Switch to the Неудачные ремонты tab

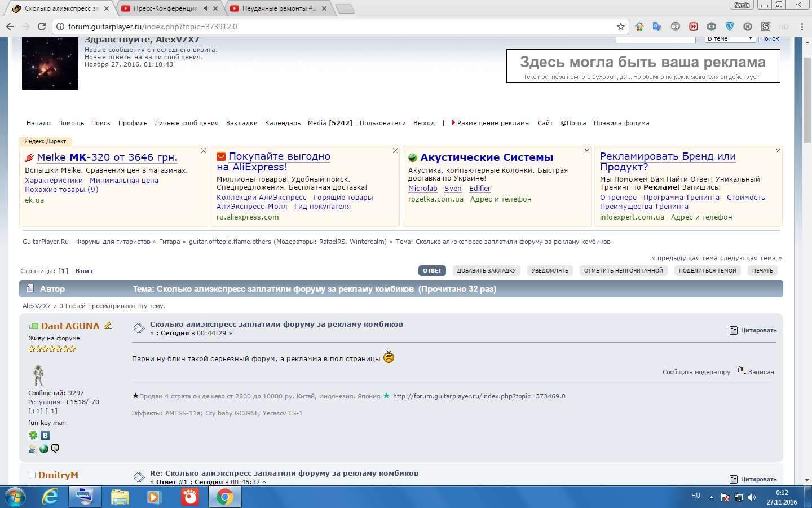[x=279, y=8]
